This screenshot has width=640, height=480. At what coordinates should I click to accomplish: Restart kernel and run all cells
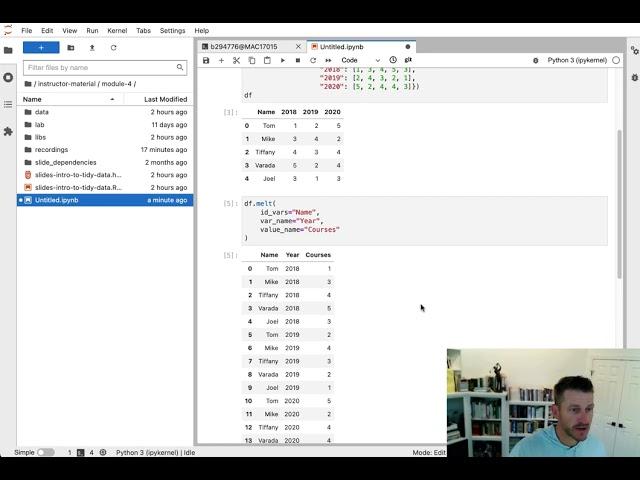click(x=328, y=60)
